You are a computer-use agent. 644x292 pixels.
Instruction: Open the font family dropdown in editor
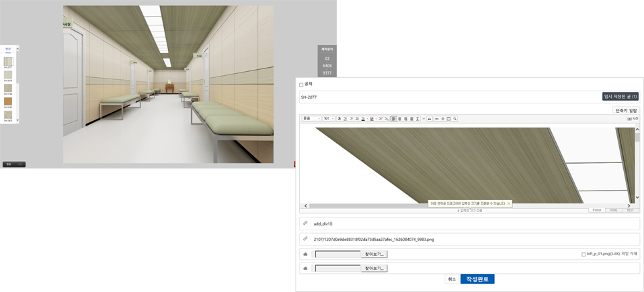[311, 119]
